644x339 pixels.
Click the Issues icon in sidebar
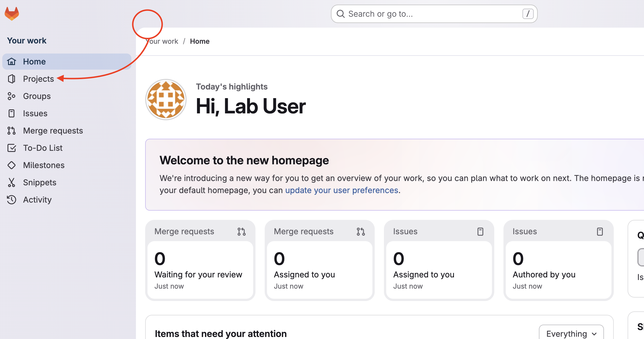[x=12, y=113]
